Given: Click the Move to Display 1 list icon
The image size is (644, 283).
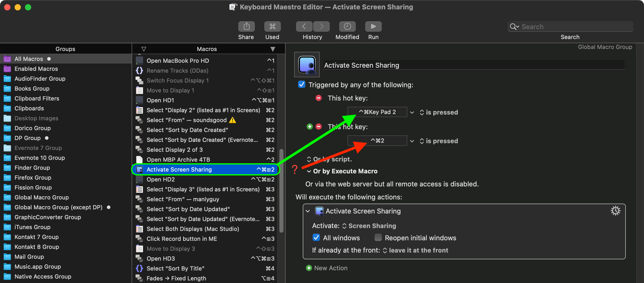Looking at the screenshot, I should pos(140,90).
